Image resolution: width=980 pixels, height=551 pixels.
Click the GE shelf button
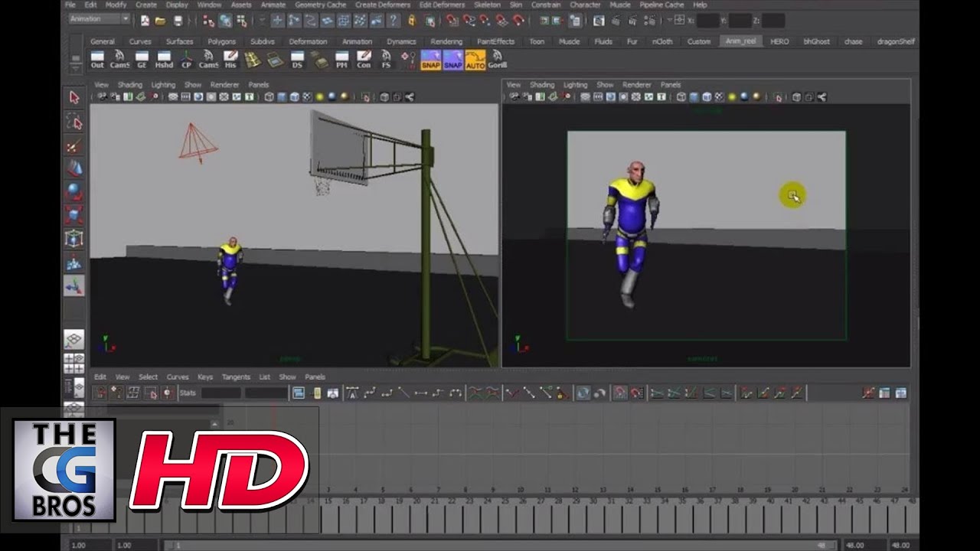click(x=142, y=60)
